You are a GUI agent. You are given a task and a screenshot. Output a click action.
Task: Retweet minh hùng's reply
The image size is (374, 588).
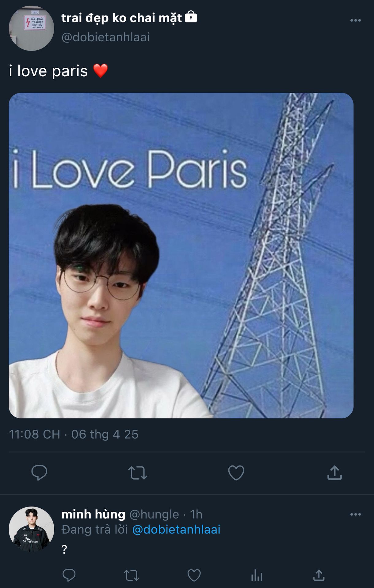[132, 575]
